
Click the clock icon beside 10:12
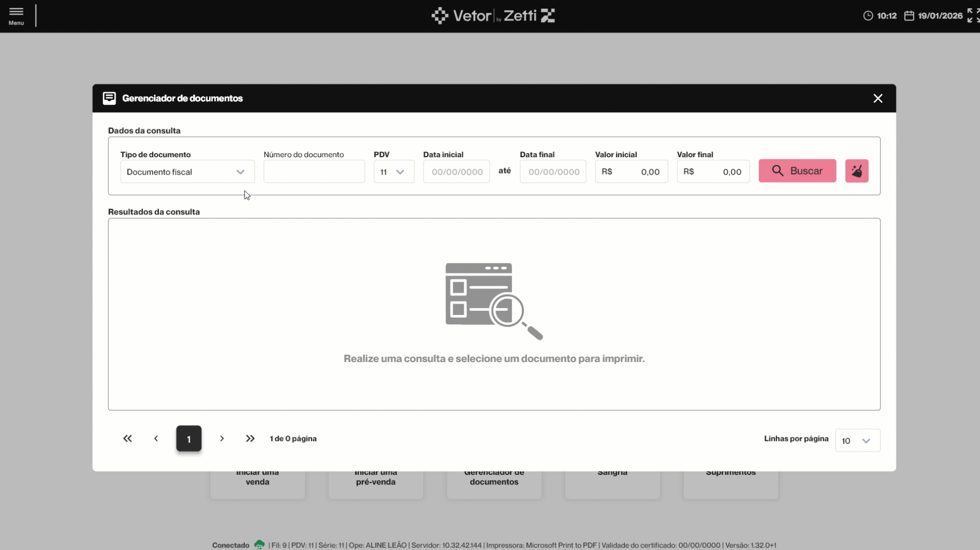868,16
